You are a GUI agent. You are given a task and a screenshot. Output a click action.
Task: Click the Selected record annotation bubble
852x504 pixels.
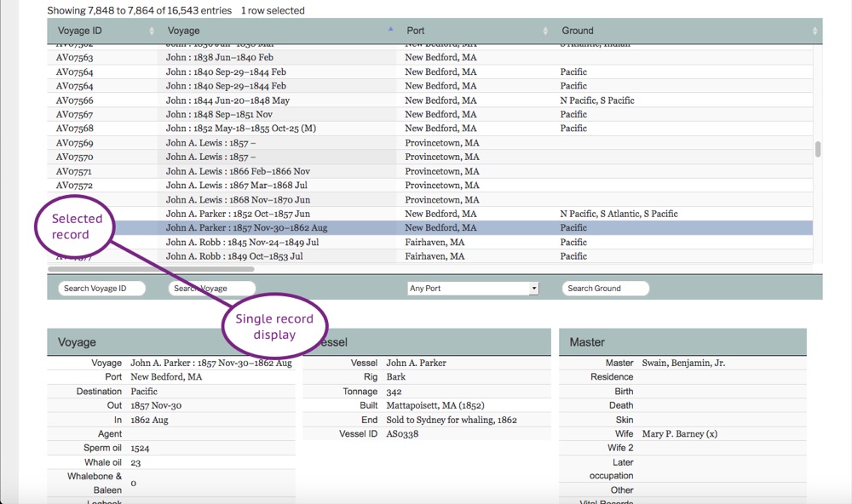pyautogui.click(x=77, y=226)
